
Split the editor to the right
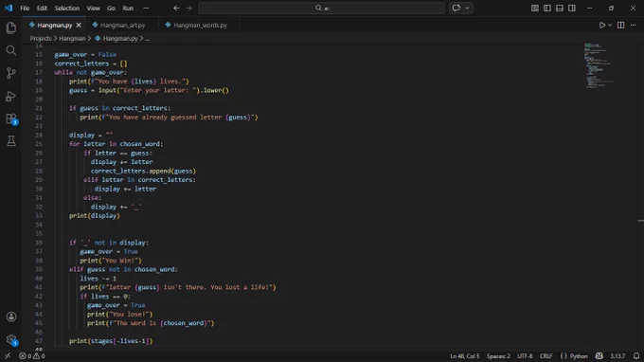click(620, 25)
